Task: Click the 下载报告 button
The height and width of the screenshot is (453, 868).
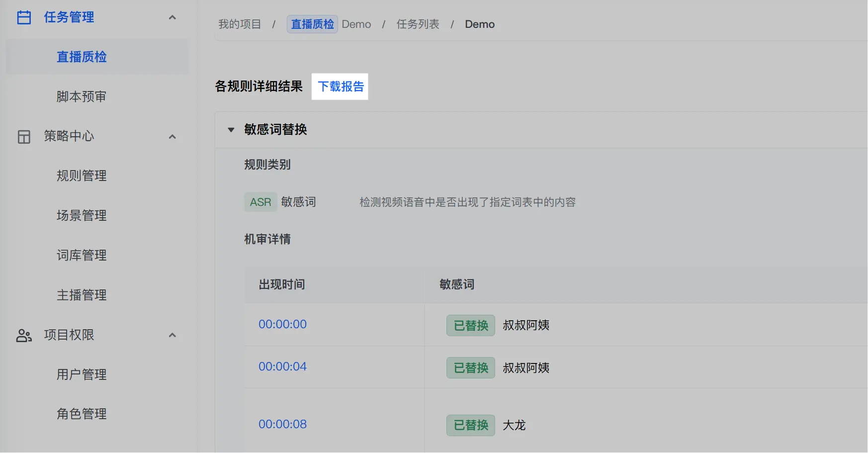Action: [x=341, y=87]
